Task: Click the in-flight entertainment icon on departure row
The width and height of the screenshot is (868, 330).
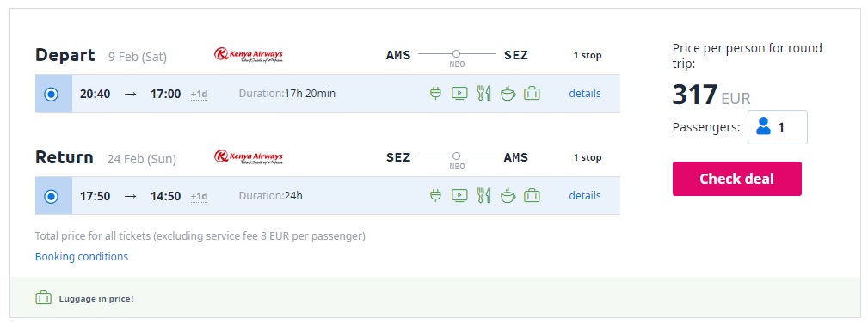Action: (x=459, y=94)
